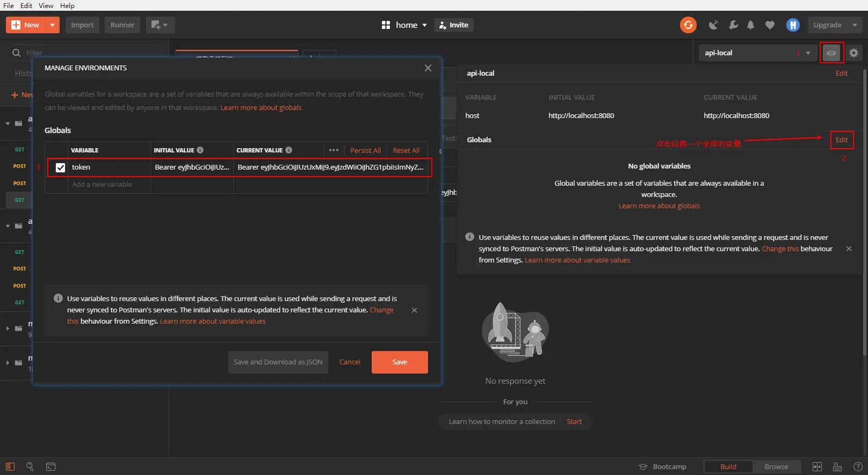Image resolution: width=868 pixels, height=475 pixels.
Task: Open the wrench settings icon
Action: pyautogui.click(x=733, y=25)
